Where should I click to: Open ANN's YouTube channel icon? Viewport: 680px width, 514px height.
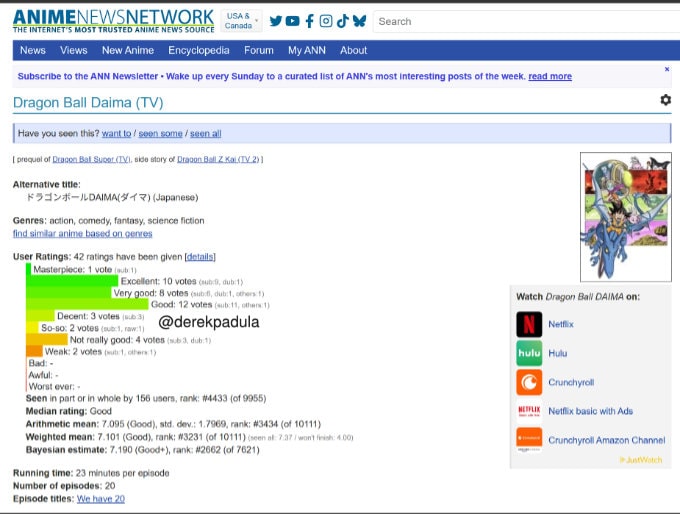coord(292,21)
